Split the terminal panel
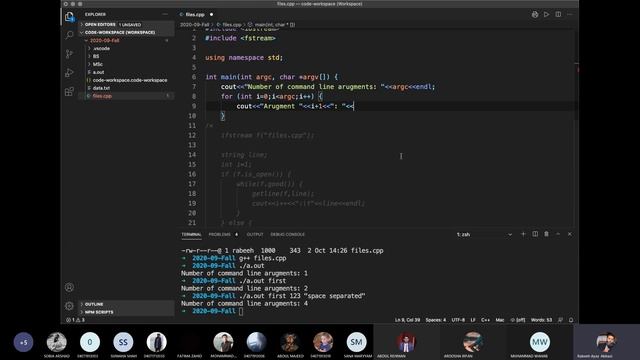The width and height of the screenshot is (640, 360). [535, 234]
